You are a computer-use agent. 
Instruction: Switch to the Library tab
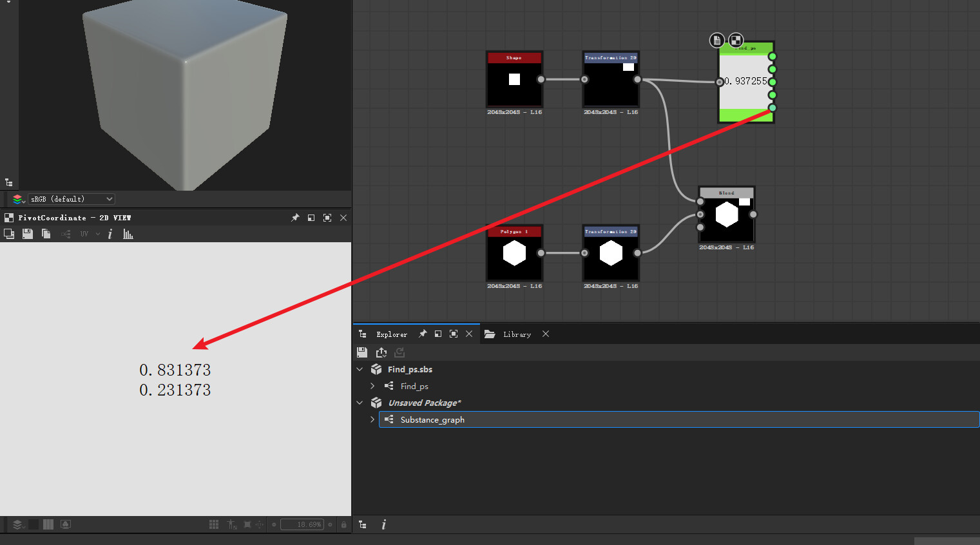point(515,334)
